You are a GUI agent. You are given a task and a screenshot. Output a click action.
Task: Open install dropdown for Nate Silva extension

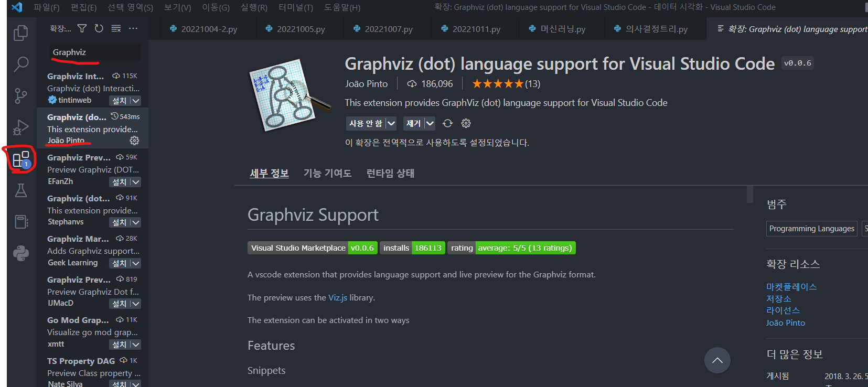pos(135,384)
